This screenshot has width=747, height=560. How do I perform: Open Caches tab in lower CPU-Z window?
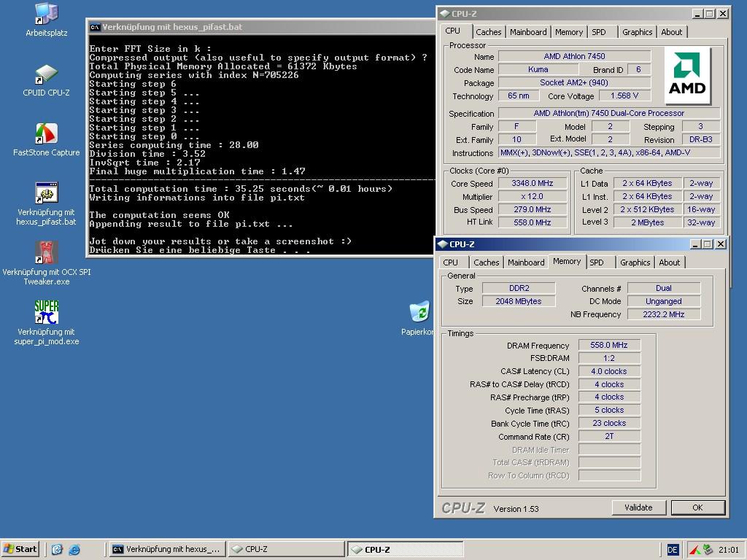(487, 262)
